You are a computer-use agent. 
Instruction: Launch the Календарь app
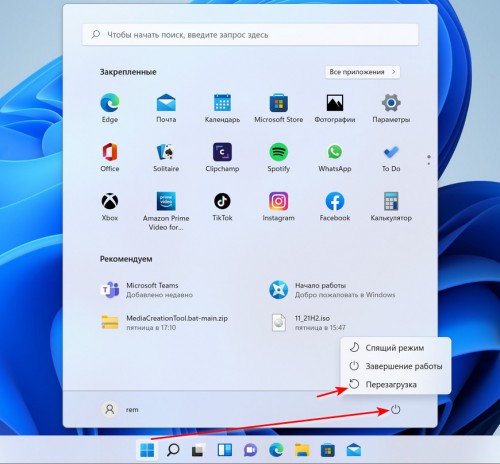point(222,108)
